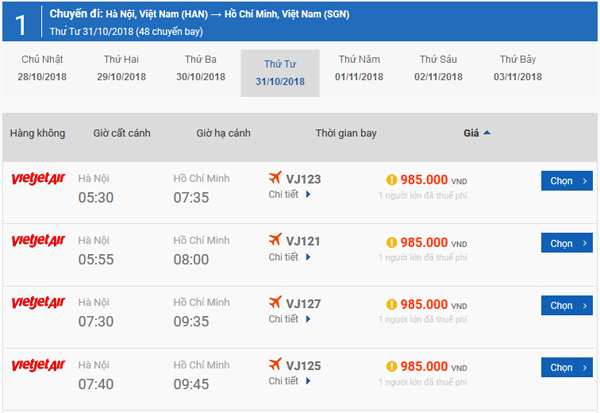
Task: Click the orange info icon for VJ123 price
Action: pos(391,180)
